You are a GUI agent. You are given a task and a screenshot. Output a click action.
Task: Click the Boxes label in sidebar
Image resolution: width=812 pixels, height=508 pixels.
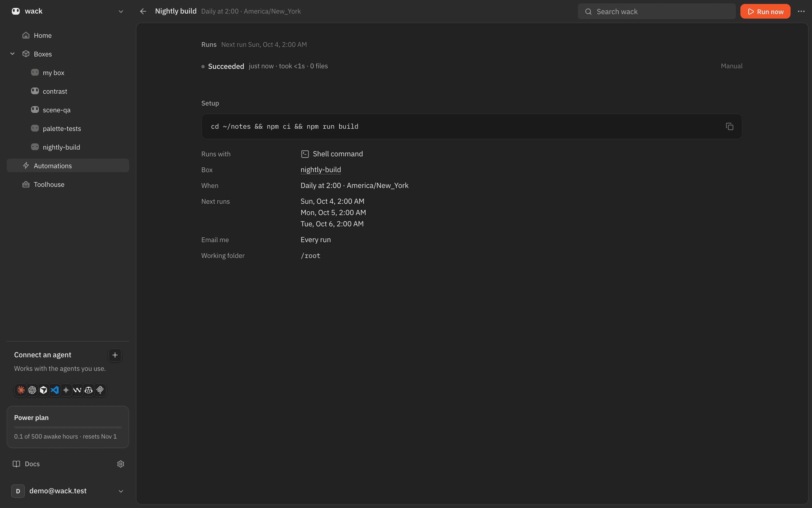pos(43,54)
